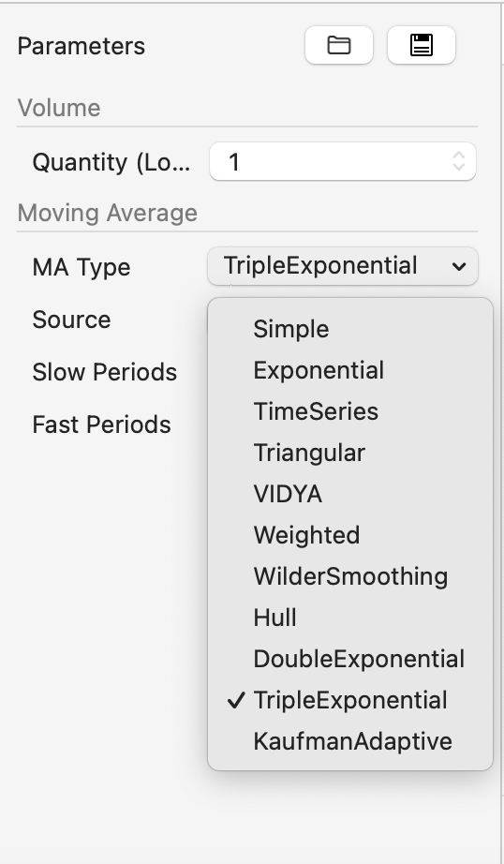Screen dimensions: 504x864
Task: Click the Fast Periods label
Action: tap(101, 425)
